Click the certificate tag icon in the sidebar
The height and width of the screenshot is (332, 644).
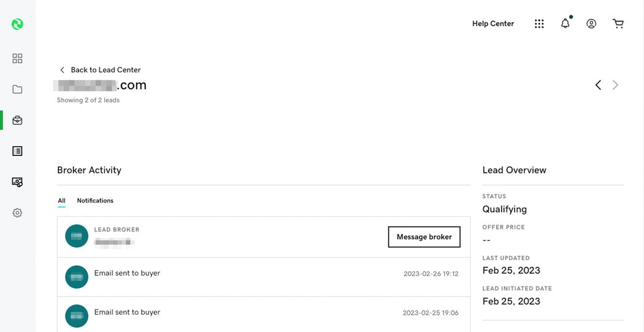coord(17,182)
